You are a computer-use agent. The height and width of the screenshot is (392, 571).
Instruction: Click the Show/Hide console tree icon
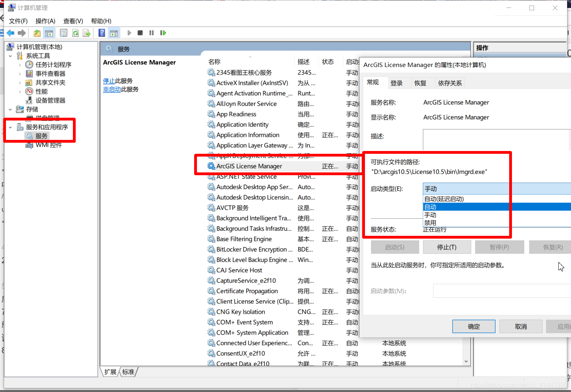point(49,33)
